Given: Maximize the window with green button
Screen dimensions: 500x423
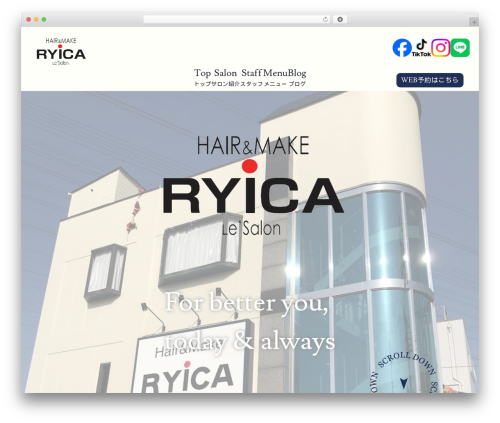Looking at the screenshot, I should (44, 20).
